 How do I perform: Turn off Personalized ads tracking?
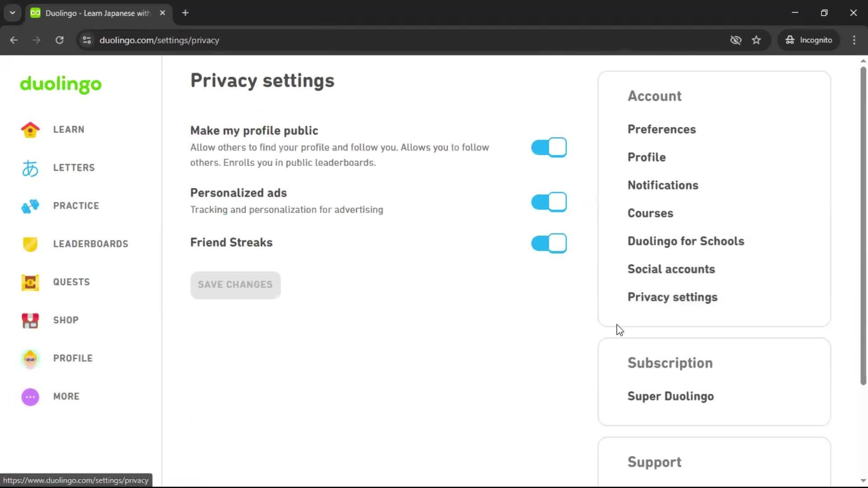(x=548, y=202)
